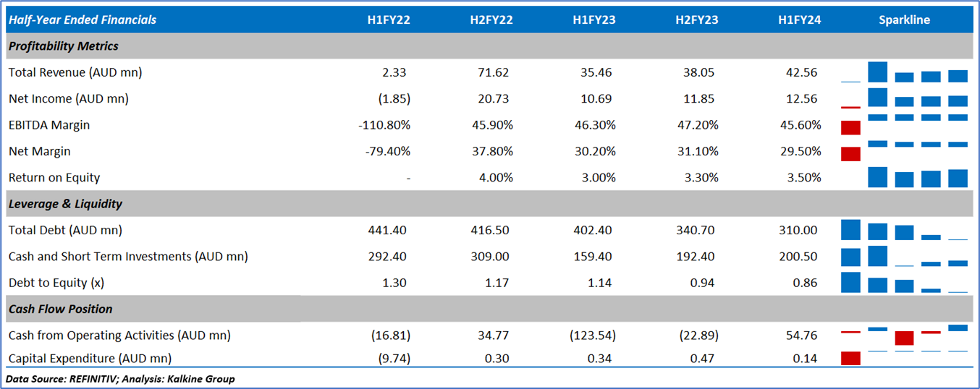Viewport: 980px width, 389px height.
Task: Select the red EBITDA Margin sparkline bar
Action: [x=850, y=128]
